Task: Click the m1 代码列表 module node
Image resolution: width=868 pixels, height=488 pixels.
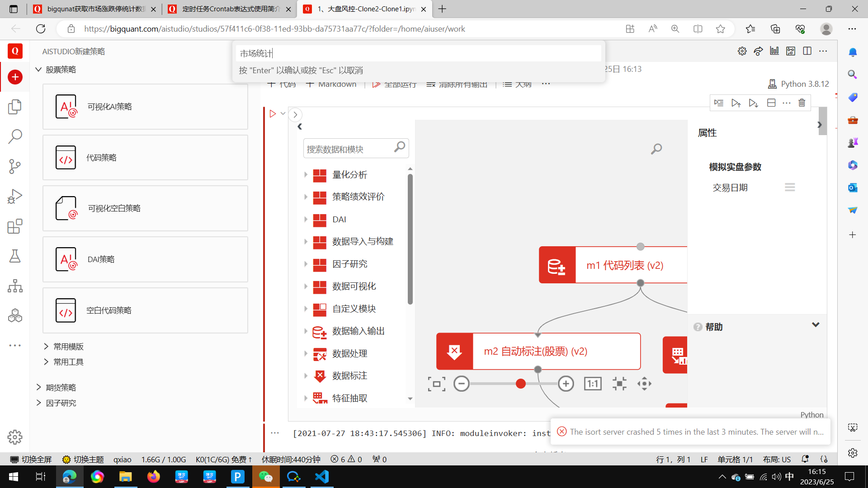Action: [613, 265]
